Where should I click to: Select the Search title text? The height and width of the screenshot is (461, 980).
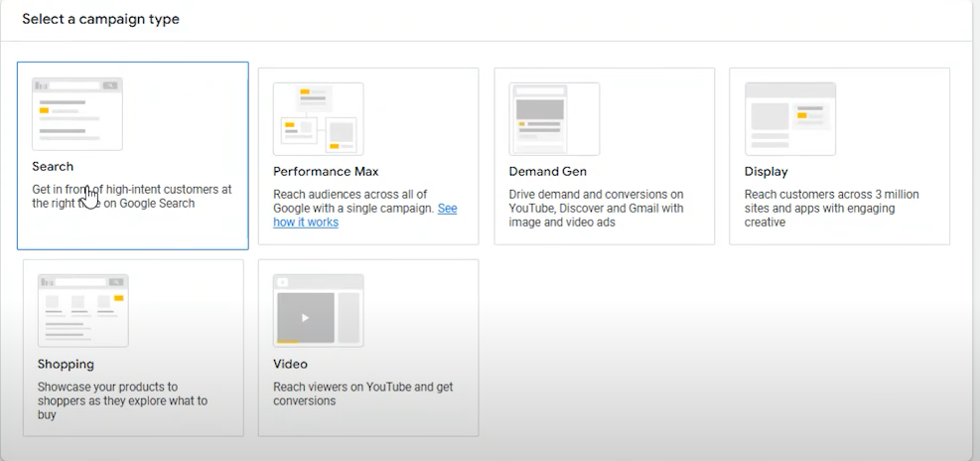click(x=53, y=166)
